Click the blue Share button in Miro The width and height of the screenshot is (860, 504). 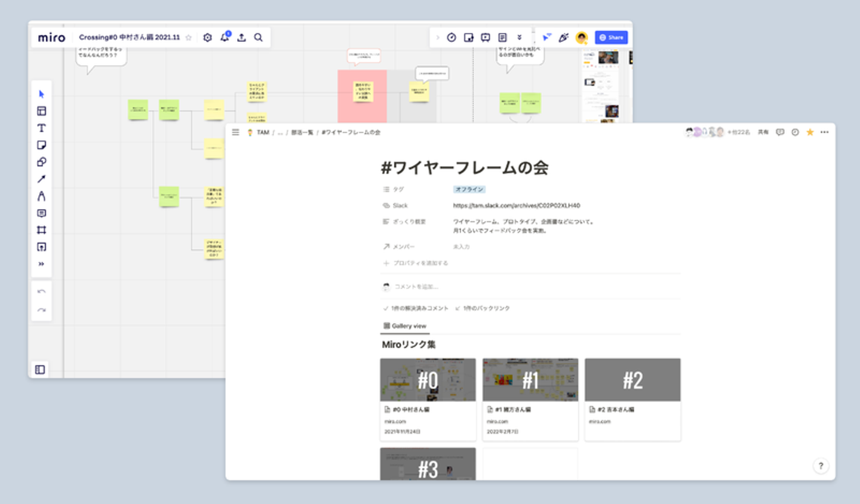click(611, 38)
